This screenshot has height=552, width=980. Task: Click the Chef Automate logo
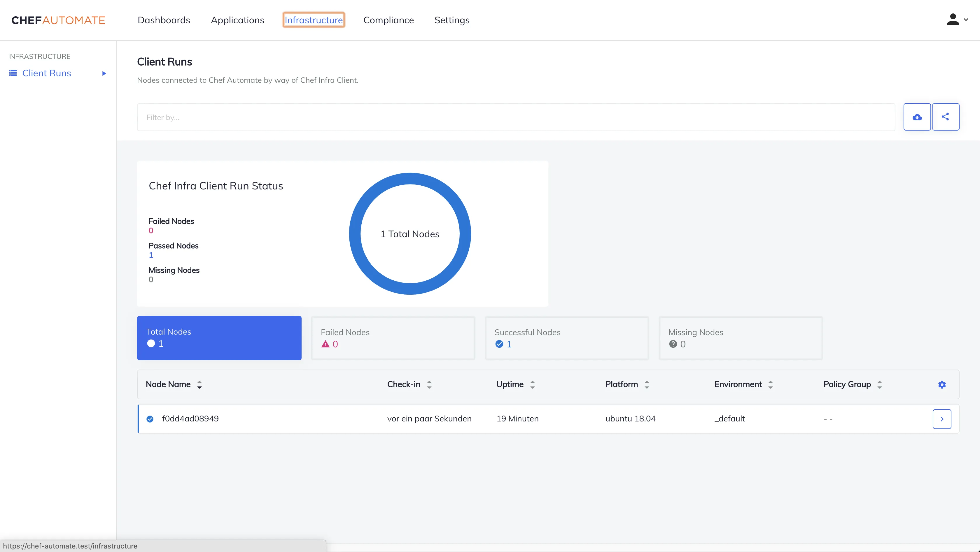coord(58,20)
